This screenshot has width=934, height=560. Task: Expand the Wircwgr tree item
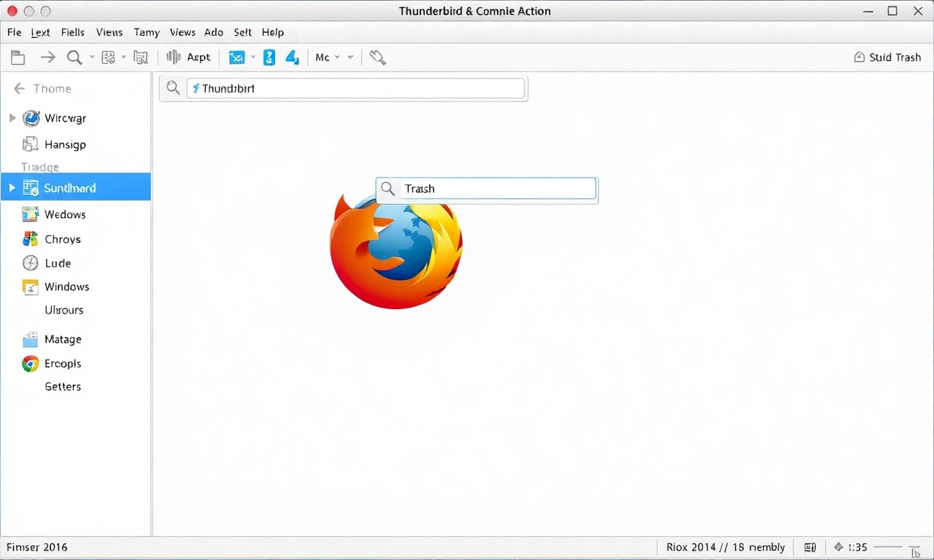point(12,117)
